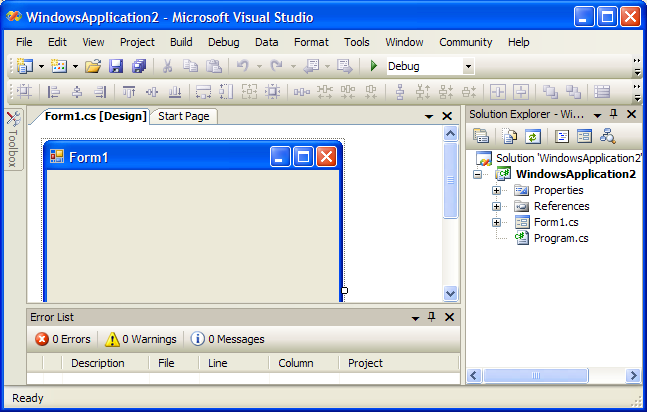Open the Format menu
The image size is (647, 412).
coord(311,42)
